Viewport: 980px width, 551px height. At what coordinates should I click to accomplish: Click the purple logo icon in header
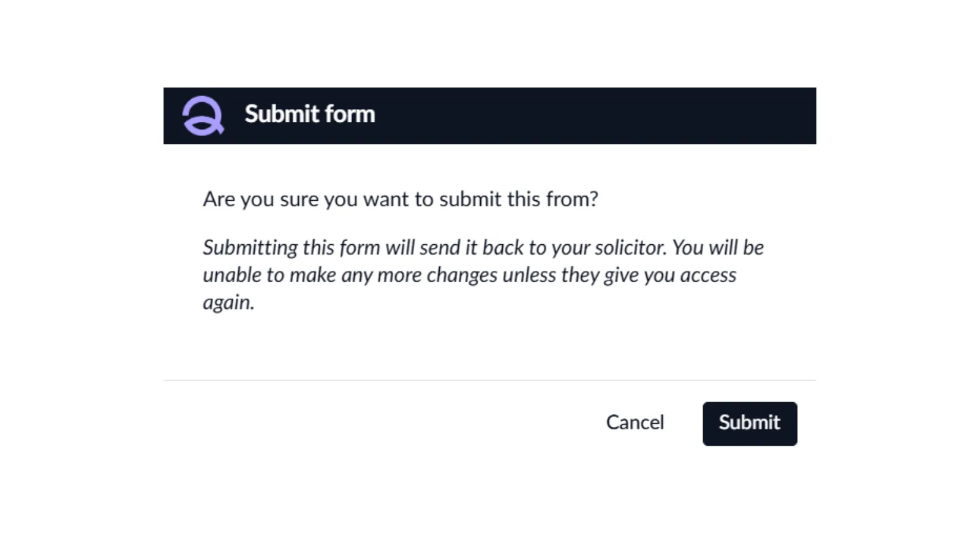tap(203, 116)
